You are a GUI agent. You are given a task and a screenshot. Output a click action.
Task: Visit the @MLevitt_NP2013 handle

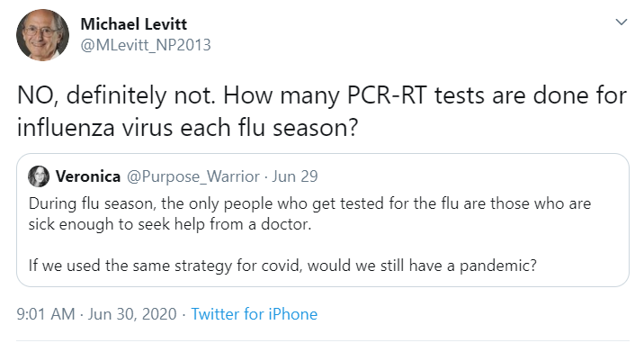(146, 45)
